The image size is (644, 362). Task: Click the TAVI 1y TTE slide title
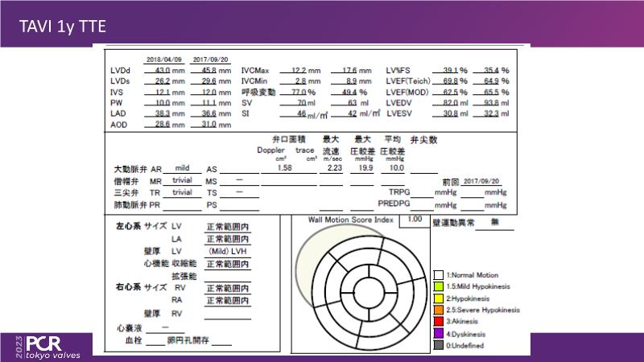coord(61,28)
